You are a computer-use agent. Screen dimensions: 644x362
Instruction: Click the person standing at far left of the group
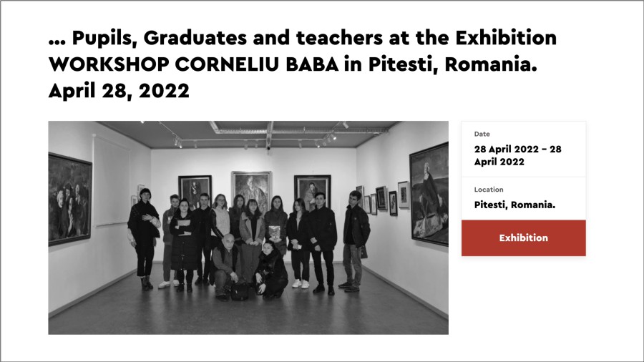(145, 236)
